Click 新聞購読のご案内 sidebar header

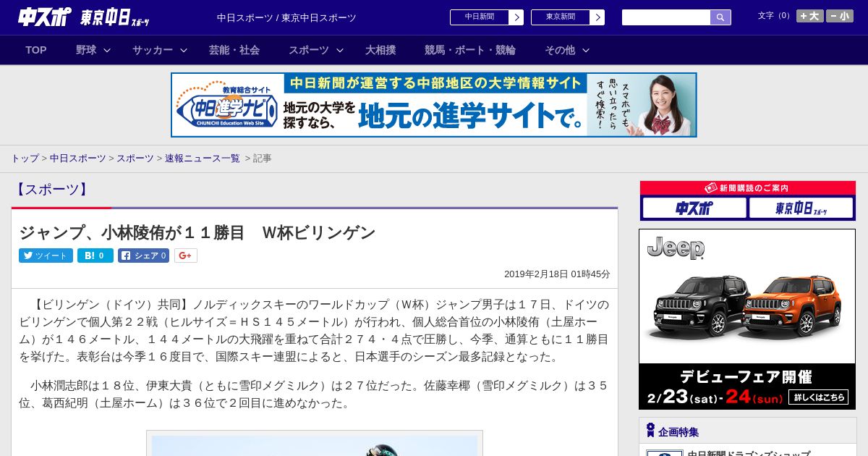[748, 187]
